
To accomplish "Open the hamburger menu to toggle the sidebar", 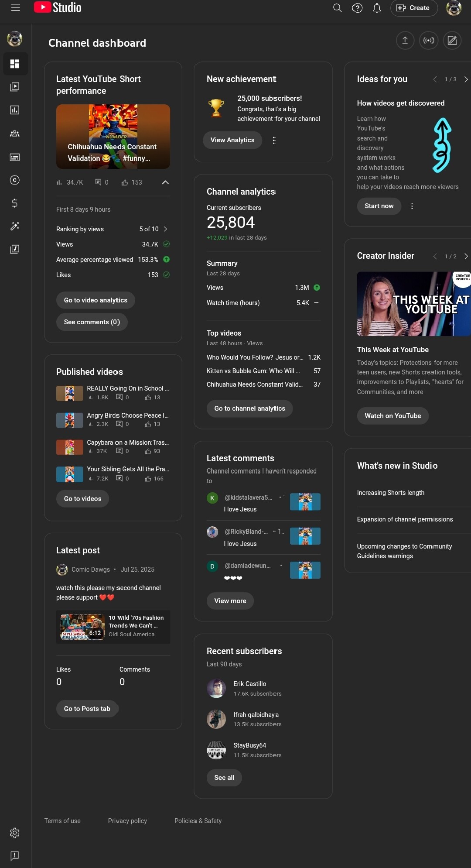I will click(16, 8).
